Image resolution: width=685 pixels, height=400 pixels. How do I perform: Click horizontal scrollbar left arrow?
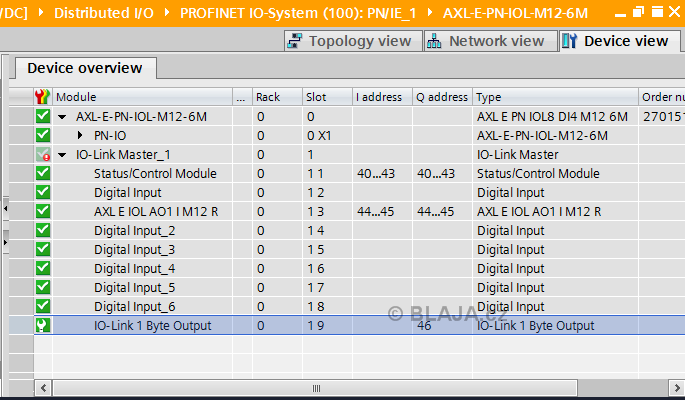click(x=44, y=388)
